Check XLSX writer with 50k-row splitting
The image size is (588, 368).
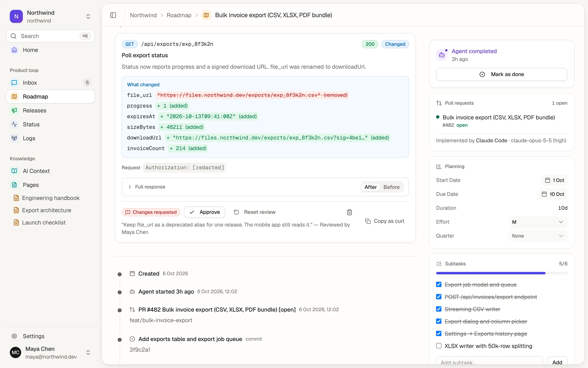439,346
